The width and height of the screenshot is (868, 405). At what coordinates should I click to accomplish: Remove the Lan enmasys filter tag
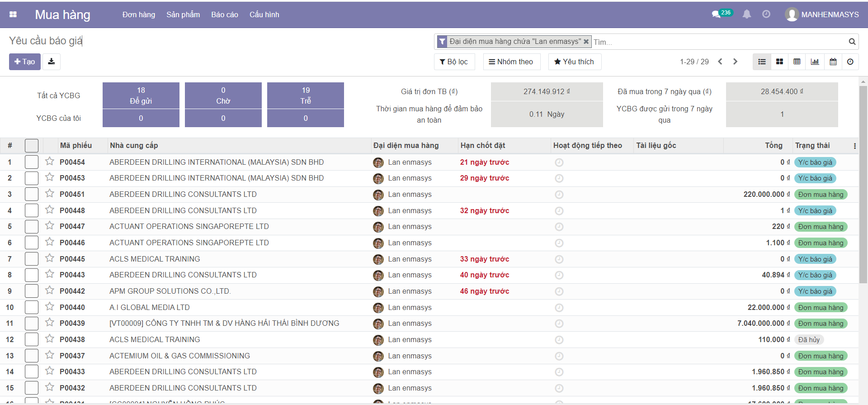(586, 42)
